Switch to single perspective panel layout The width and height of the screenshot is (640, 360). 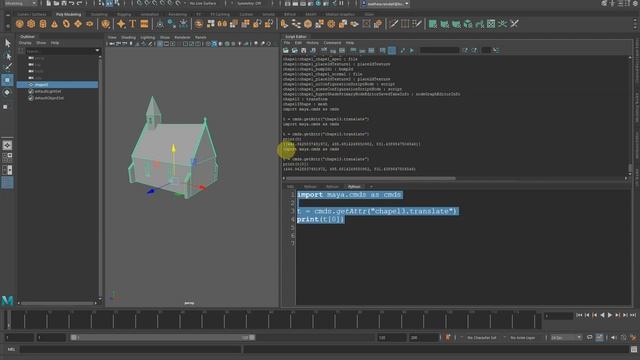click(7, 145)
